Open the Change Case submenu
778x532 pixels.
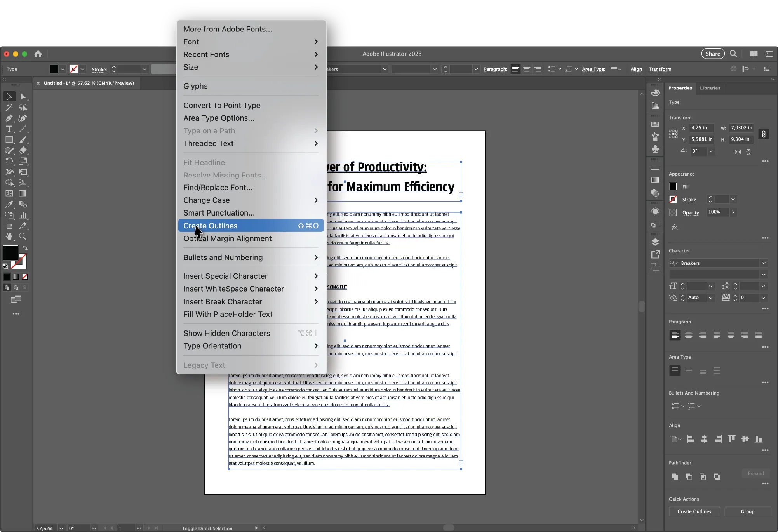pyautogui.click(x=251, y=200)
